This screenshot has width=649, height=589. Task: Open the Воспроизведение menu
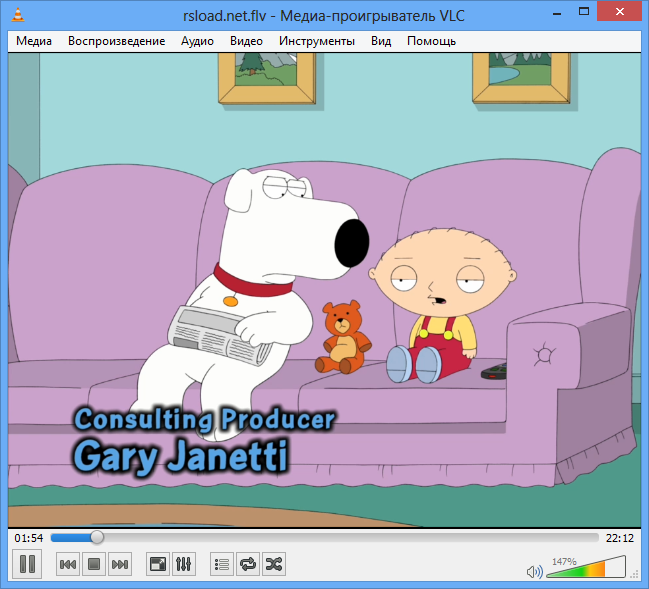click(x=116, y=41)
